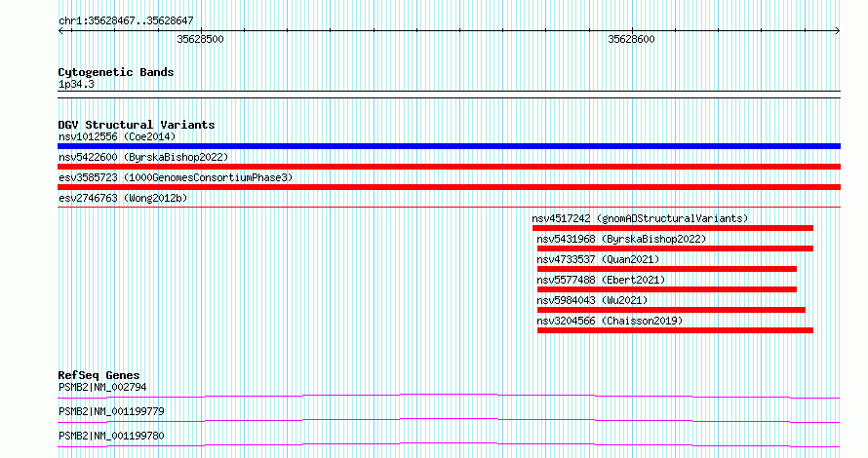
Task: Select the nsv1012556 (Coe2014) label
Action: tap(117, 136)
